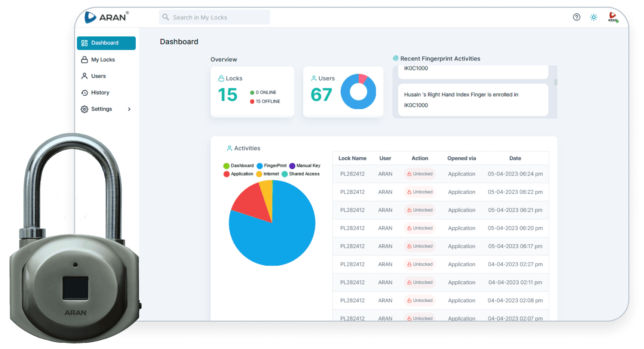This screenshot has height=349, width=644.
Task: Toggle FingerPrint legend blue swatch
Action: (260, 166)
